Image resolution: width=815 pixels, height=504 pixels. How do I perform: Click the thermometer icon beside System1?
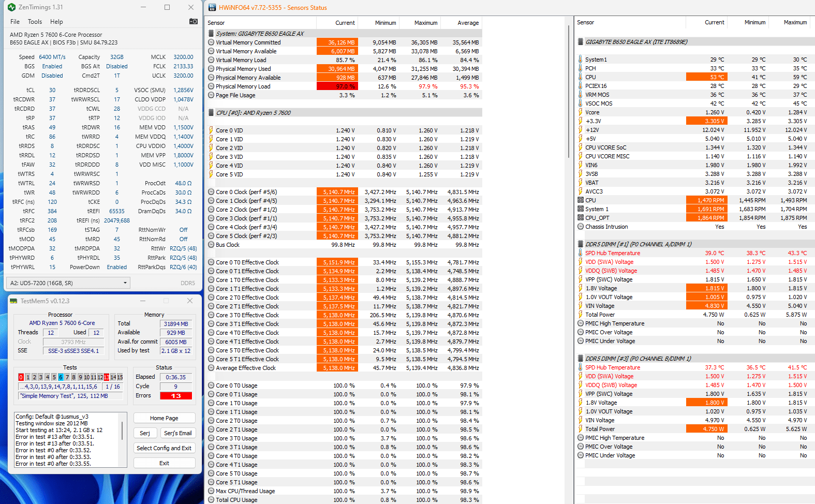(580, 60)
